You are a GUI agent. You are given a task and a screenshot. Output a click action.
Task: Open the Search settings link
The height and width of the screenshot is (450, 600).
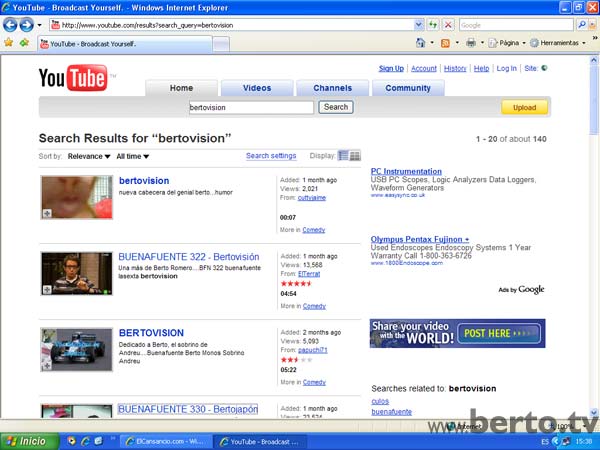[x=271, y=156]
